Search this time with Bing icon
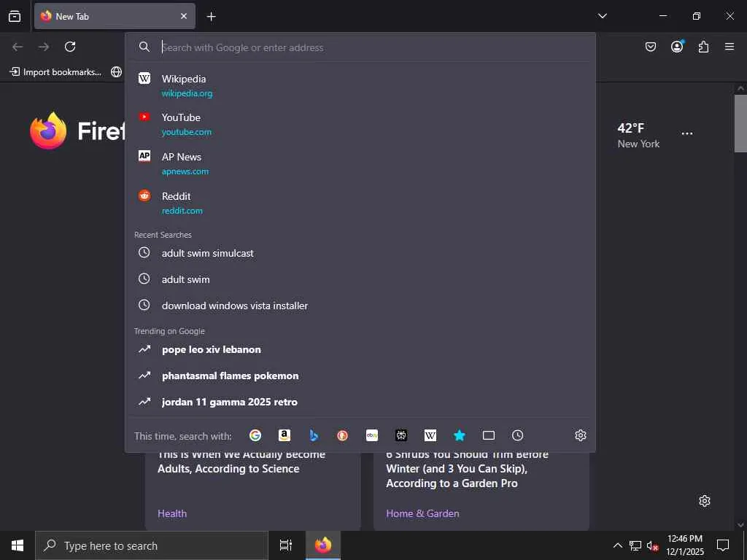This screenshot has width=747, height=560. (x=314, y=435)
